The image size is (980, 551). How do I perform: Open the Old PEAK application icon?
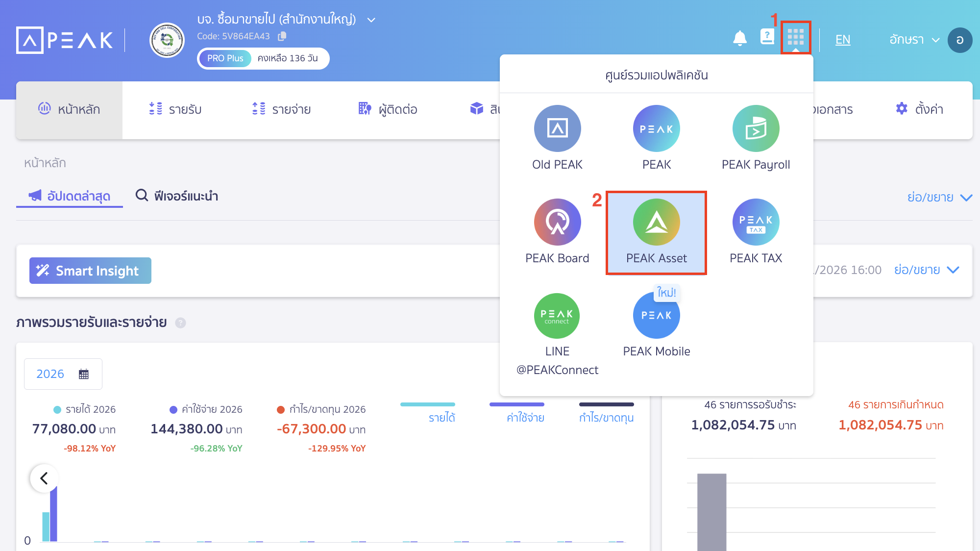[557, 128]
